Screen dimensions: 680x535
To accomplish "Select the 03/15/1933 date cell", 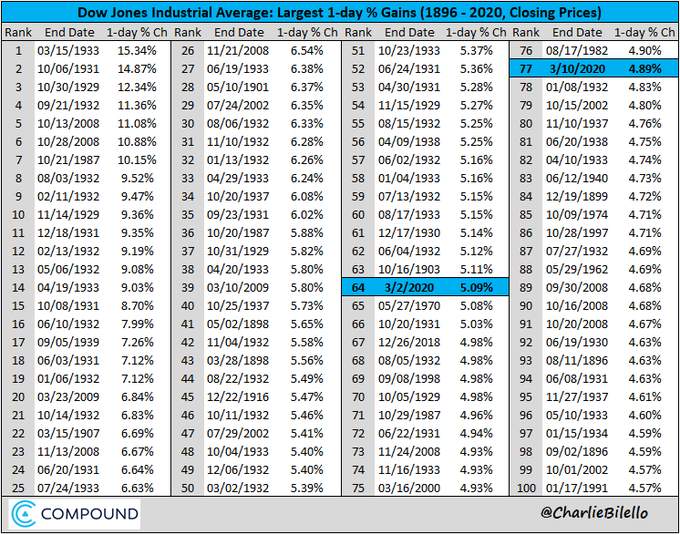I will (x=68, y=51).
